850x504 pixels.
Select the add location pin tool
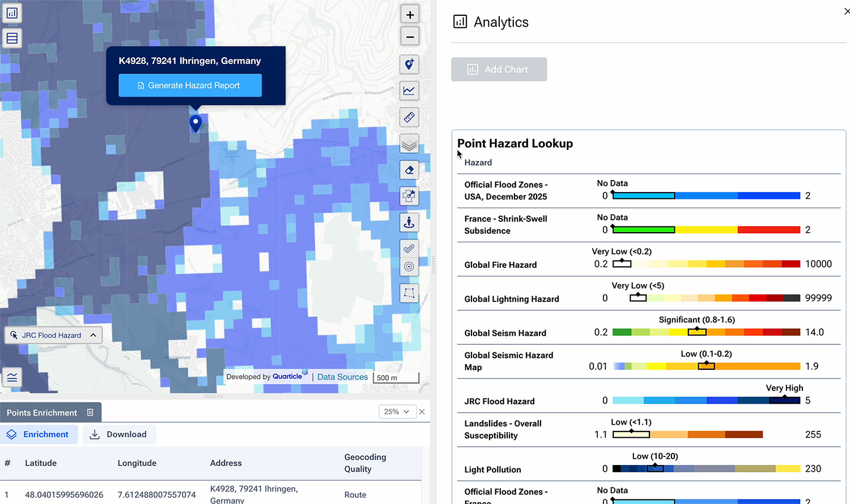coord(409,65)
